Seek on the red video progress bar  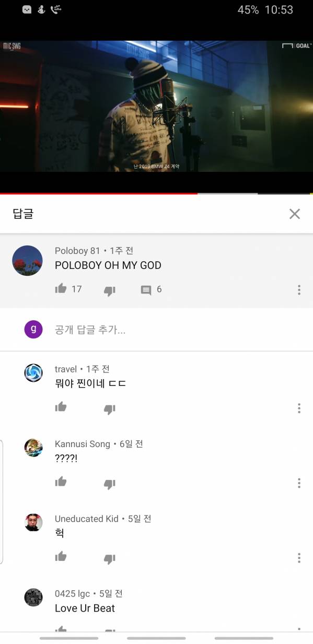pyautogui.click(x=99, y=194)
